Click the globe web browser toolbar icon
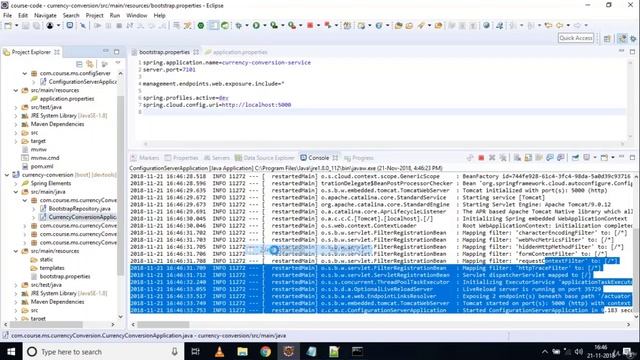This screenshot has height=360, width=640. pyautogui.click(x=486, y=25)
